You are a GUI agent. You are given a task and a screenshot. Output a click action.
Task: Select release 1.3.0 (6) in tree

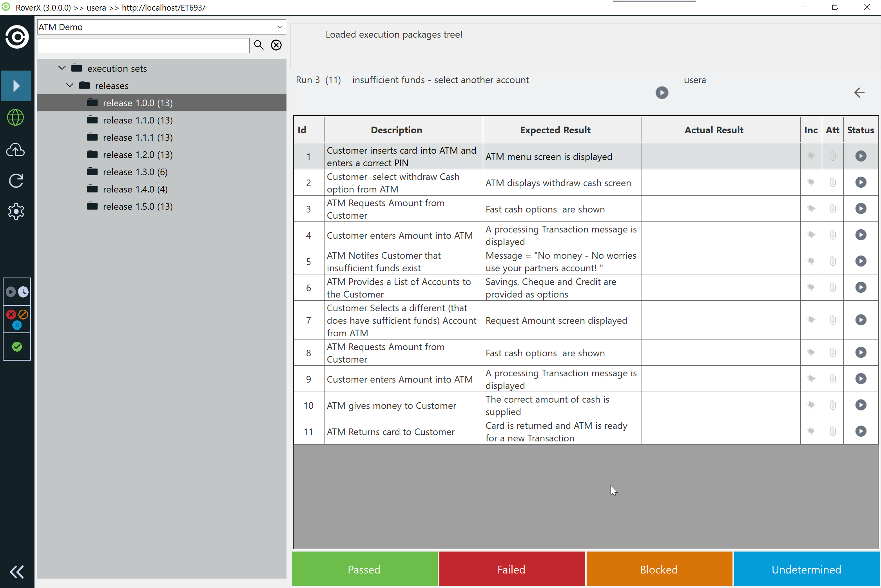pos(135,172)
